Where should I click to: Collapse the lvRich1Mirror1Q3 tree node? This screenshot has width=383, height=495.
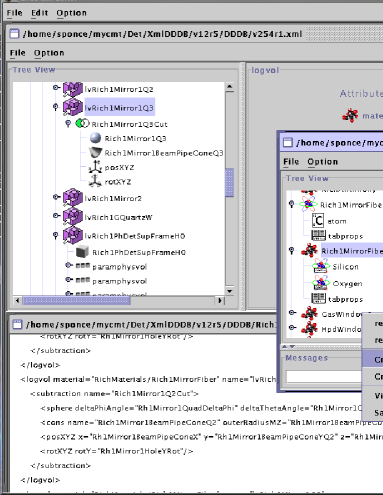56,107
